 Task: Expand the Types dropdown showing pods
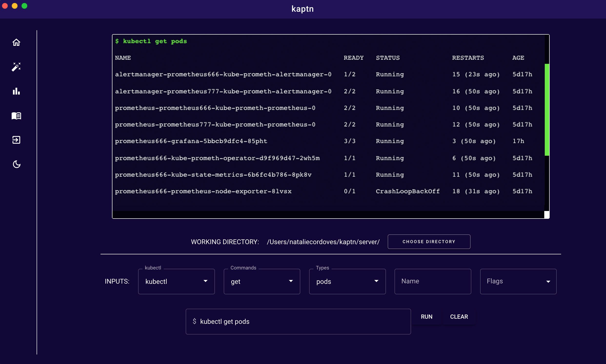[347, 281]
